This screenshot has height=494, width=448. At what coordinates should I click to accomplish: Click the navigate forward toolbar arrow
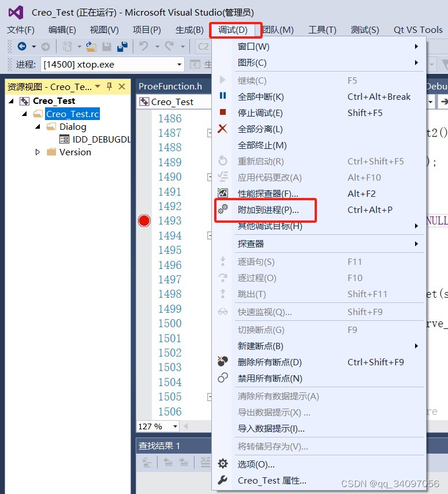coord(46,47)
